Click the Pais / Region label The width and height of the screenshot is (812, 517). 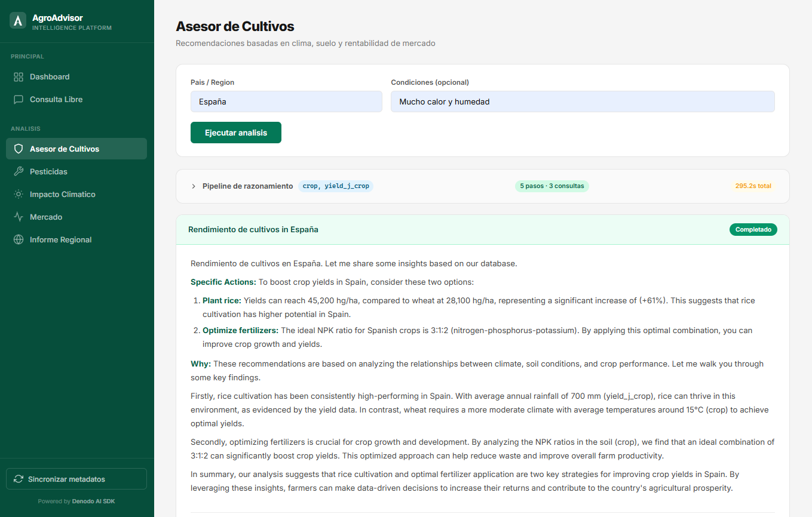pyautogui.click(x=213, y=82)
